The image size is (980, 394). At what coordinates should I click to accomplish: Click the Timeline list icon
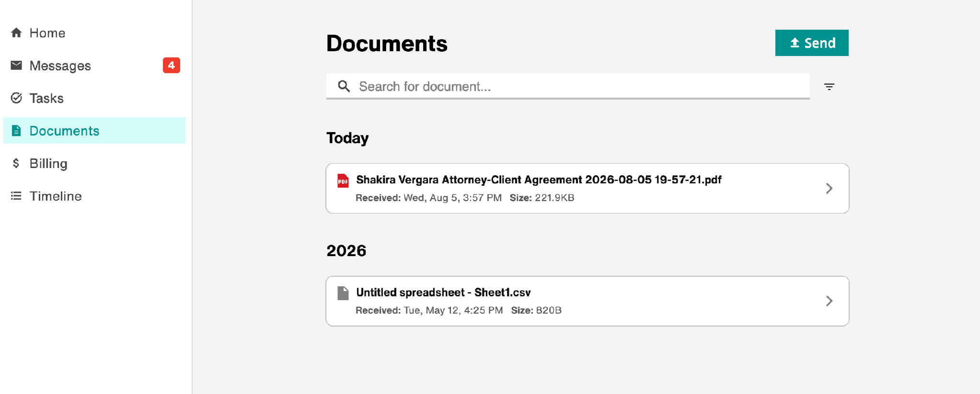[16, 196]
